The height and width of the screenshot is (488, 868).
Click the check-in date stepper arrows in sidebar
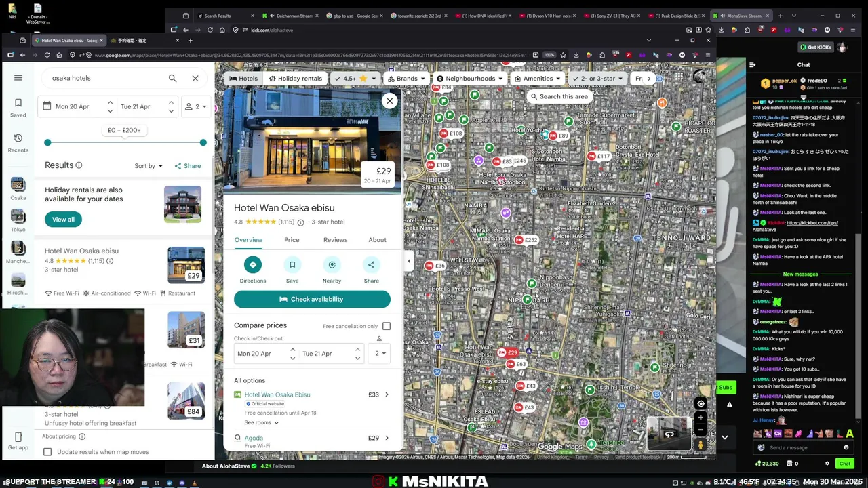(110, 106)
